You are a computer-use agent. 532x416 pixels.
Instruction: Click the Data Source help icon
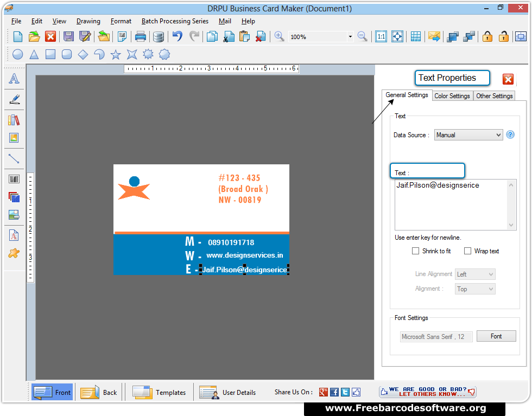[510, 135]
